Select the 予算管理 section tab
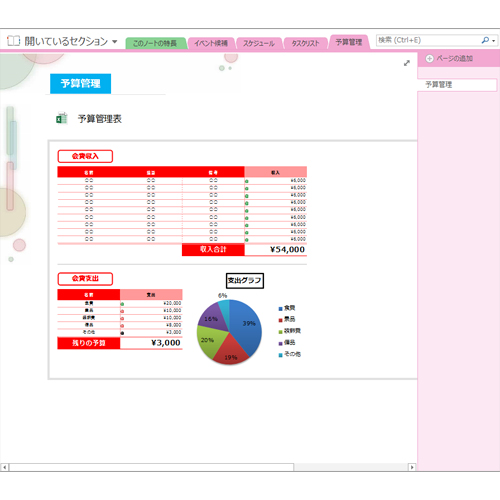 coord(349,42)
